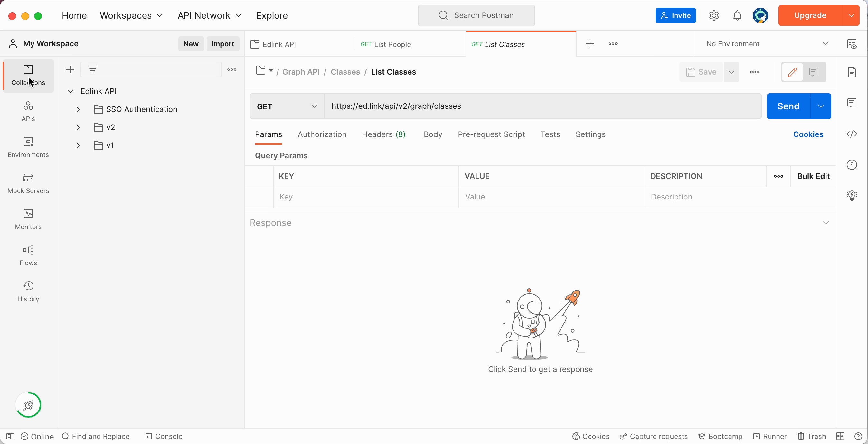Click the Bulk Edit button
This screenshot has height=444, width=868.
(x=813, y=176)
